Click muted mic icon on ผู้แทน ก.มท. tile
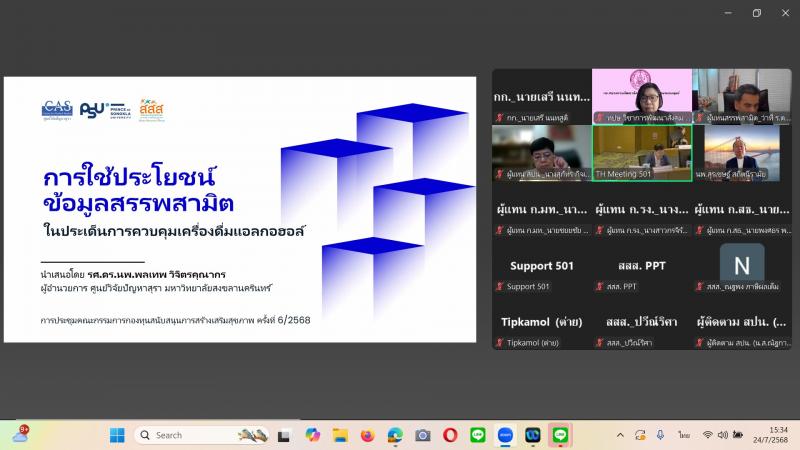800x450 pixels. (x=499, y=230)
